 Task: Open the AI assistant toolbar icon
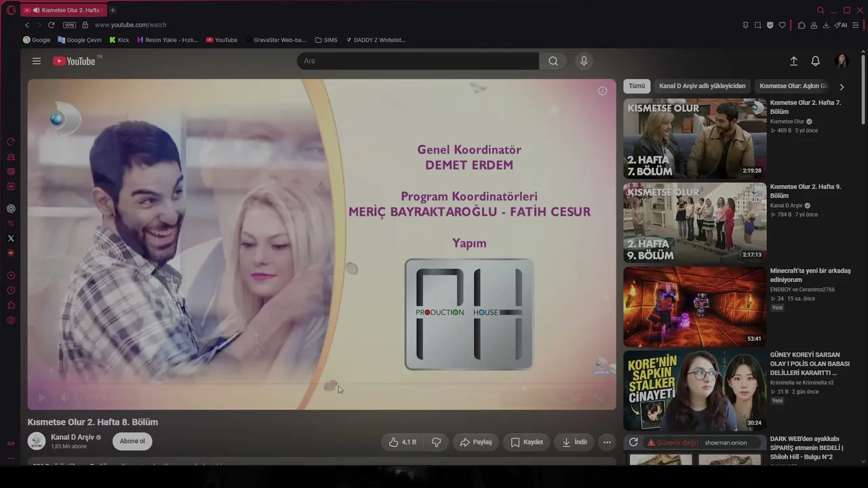click(841, 25)
